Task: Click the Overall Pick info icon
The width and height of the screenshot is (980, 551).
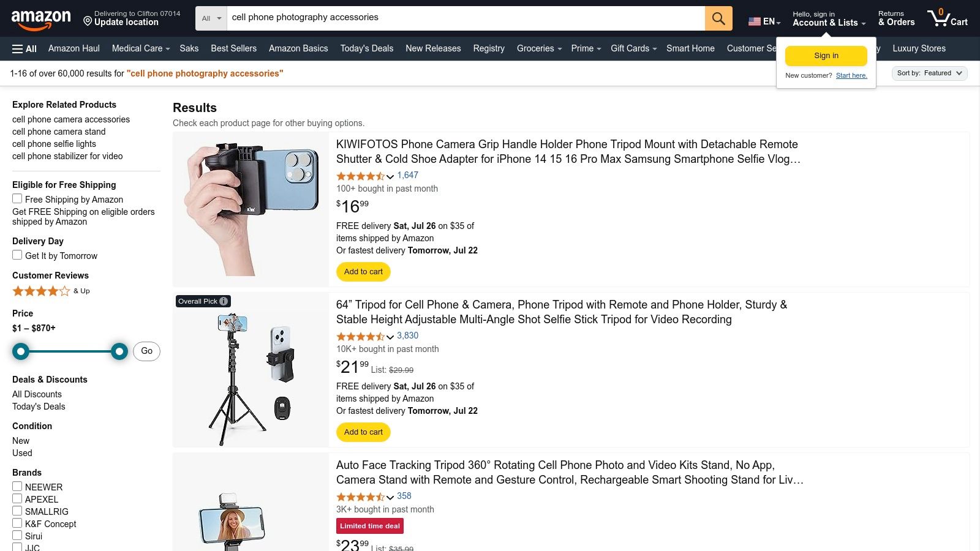Action: point(224,301)
